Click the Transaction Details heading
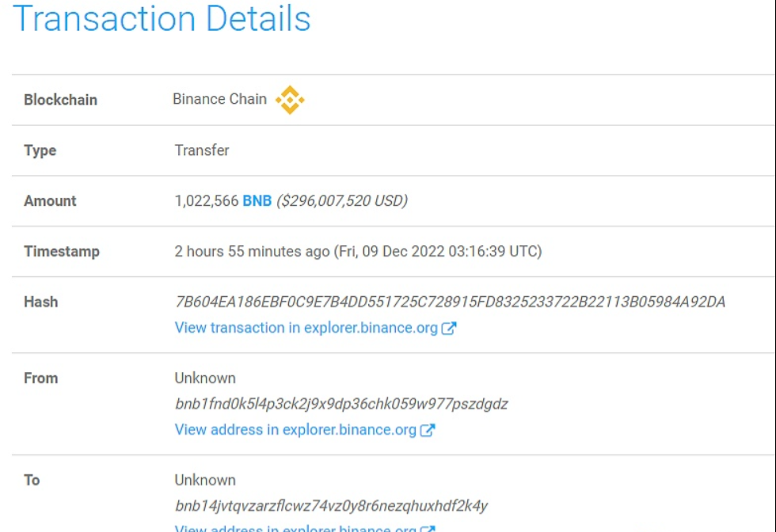Screen dimensions: 776x532 (x=162, y=18)
